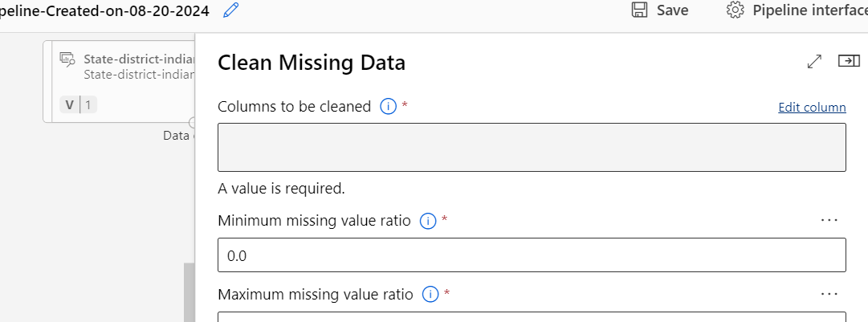Collapse the side panel with arrow-box icon

(x=850, y=61)
